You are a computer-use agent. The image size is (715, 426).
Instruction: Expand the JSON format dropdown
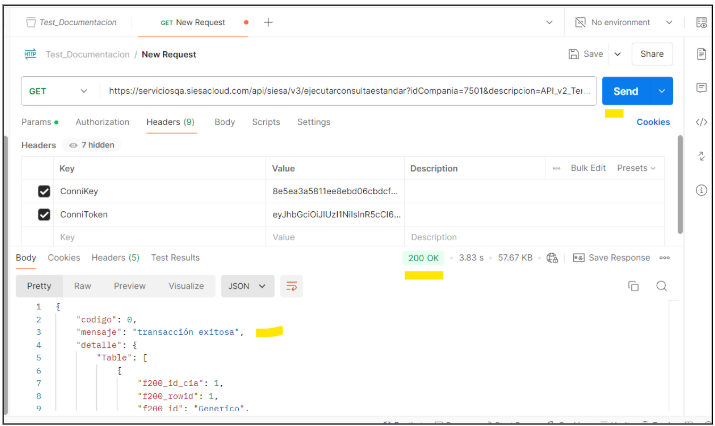(248, 286)
